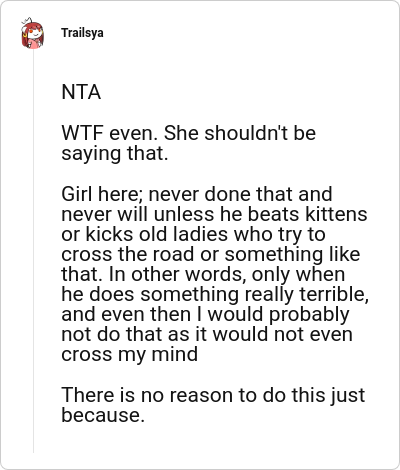
Task: Visit the Trailsya username profile link
Action: coord(82,33)
